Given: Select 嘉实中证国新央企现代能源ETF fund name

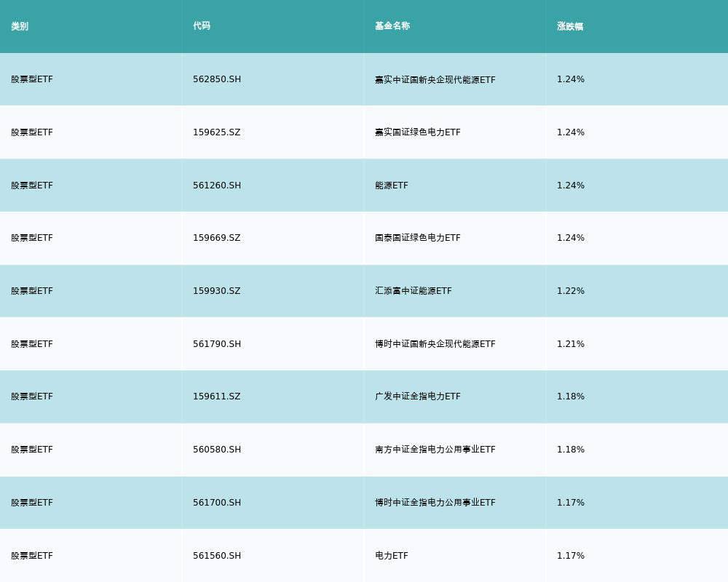Looking at the screenshot, I should coord(435,79).
